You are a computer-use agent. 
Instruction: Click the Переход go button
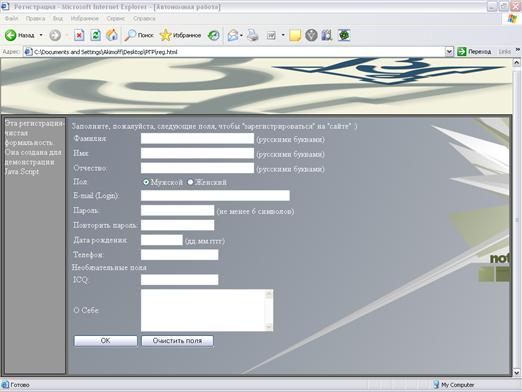click(x=474, y=52)
